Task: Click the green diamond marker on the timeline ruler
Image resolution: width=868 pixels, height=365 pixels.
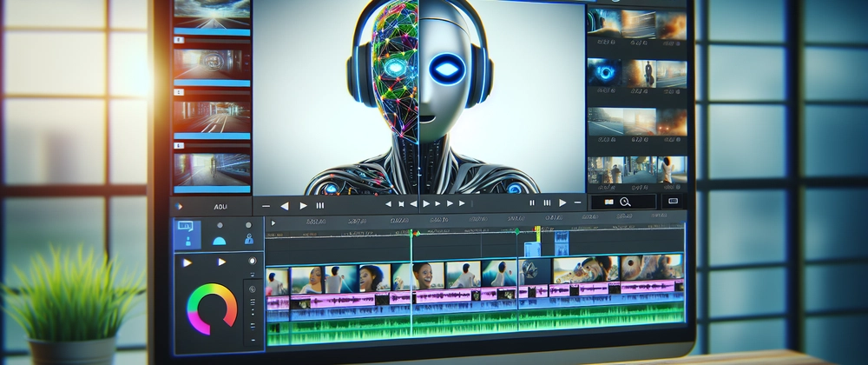Action: 517,231
